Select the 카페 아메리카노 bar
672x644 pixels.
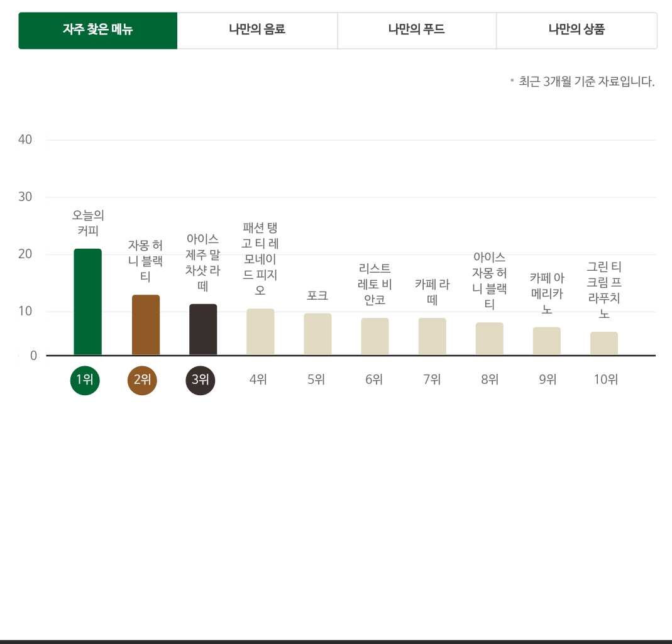coord(546,341)
